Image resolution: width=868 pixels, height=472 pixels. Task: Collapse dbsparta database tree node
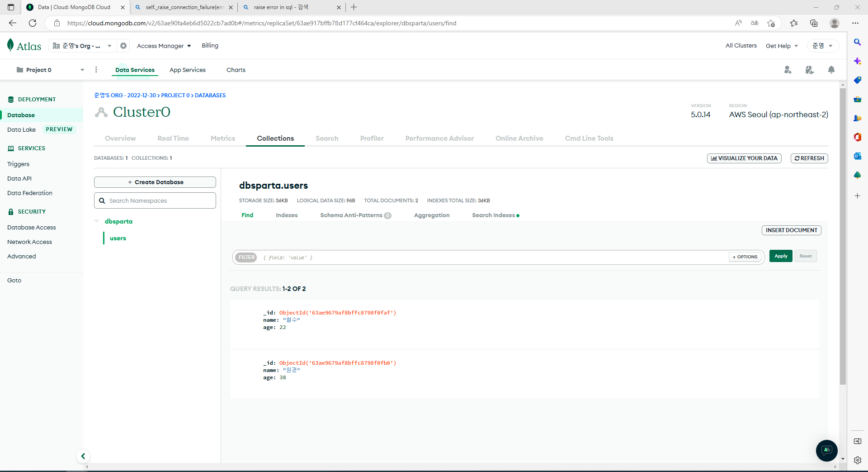[97, 221]
